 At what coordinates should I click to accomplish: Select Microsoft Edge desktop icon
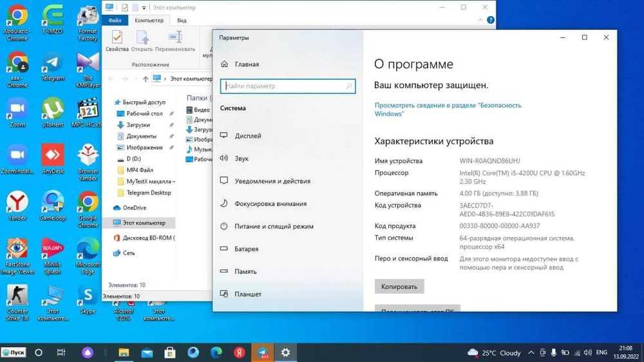tap(88, 256)
